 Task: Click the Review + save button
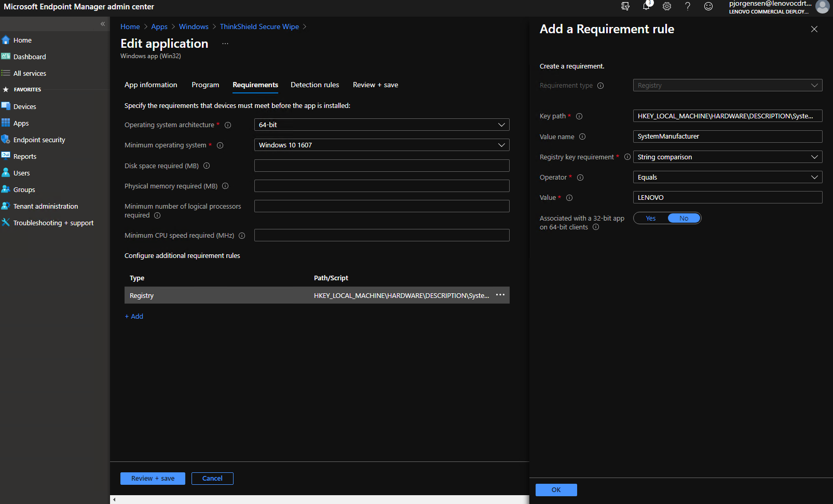[153, 479]
